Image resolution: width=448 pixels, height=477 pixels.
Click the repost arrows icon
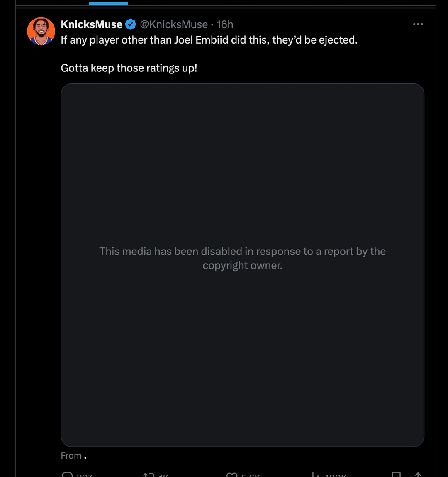(148, 475)
